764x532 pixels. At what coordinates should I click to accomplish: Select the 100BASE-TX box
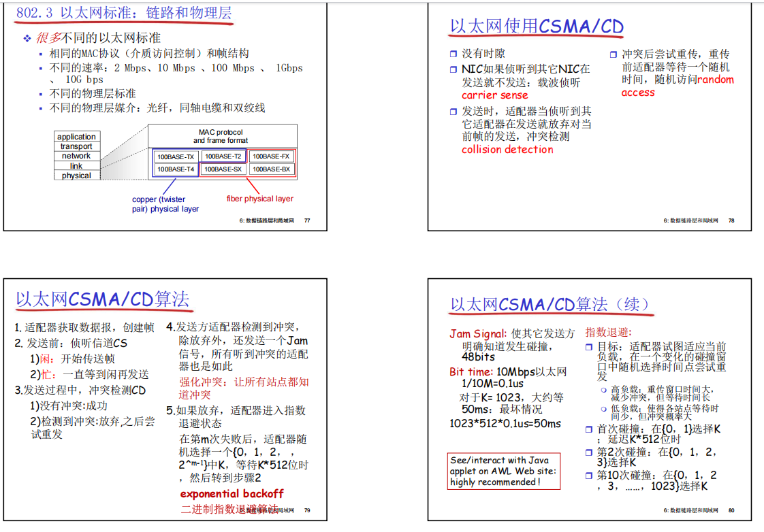(176, 156)
